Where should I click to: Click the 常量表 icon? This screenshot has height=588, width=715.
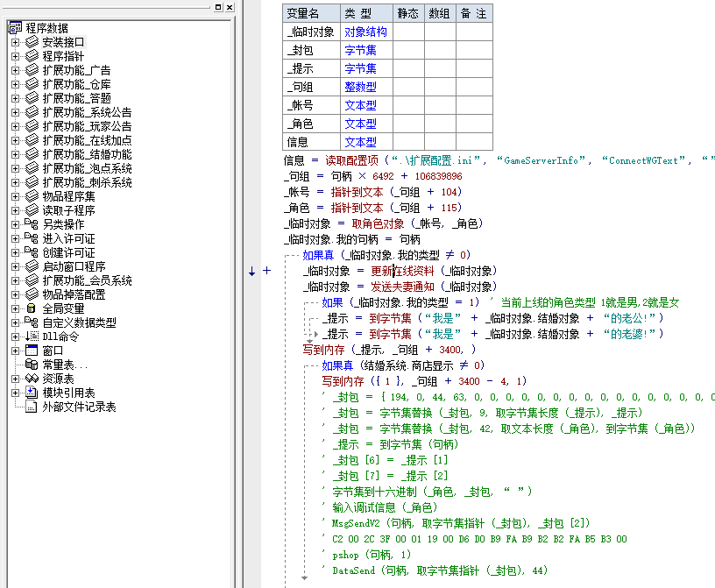tap(32, 365)
